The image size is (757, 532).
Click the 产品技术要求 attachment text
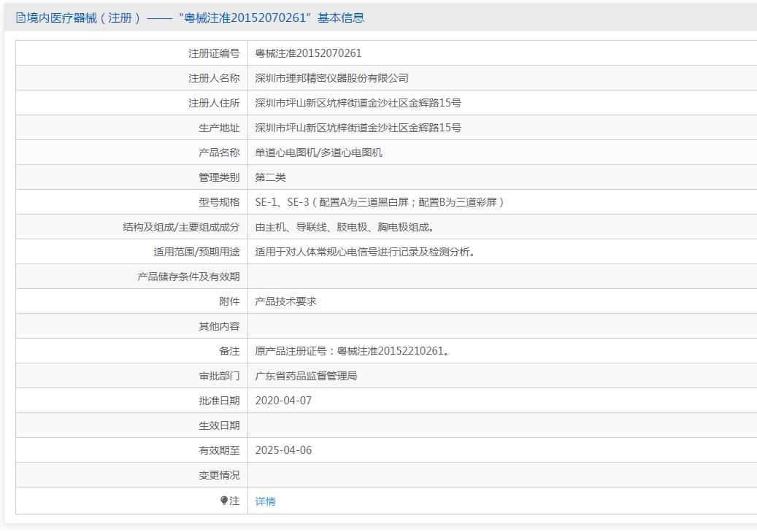286,301
